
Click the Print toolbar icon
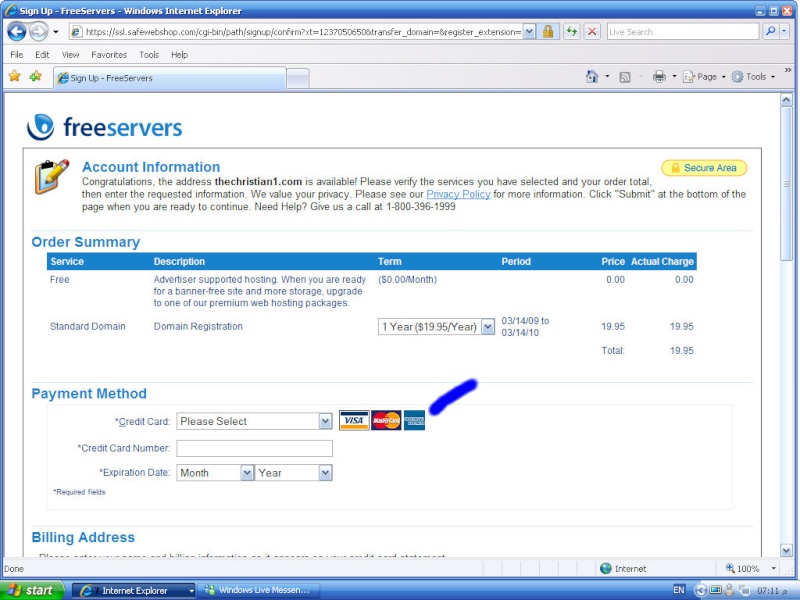pos(659,76)
